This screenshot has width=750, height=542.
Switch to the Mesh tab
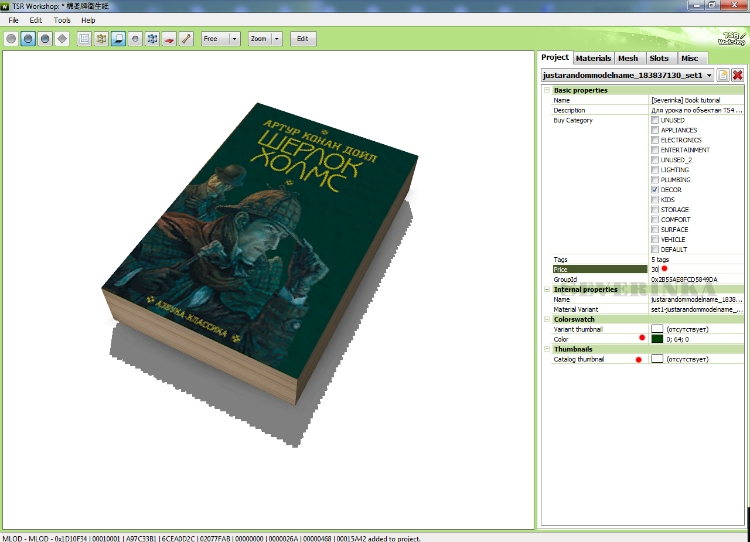tap(627, 58)
